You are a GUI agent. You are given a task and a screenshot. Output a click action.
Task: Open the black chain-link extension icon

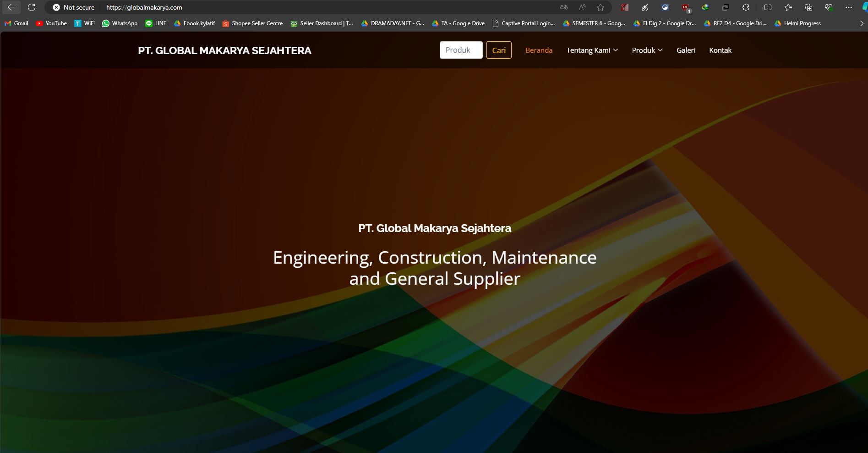(x=726, y=7)
